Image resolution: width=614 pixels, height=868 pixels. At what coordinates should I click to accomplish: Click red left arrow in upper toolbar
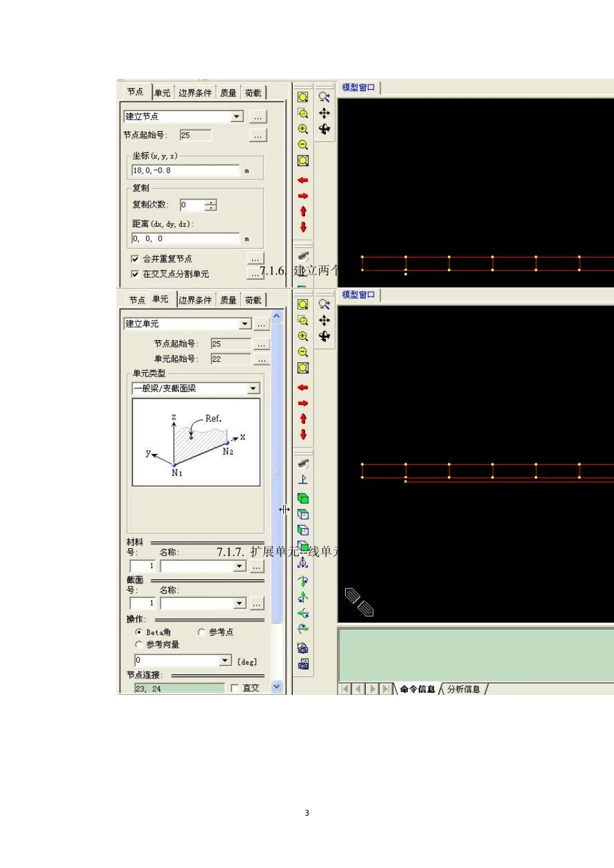(x=302, y=180)
